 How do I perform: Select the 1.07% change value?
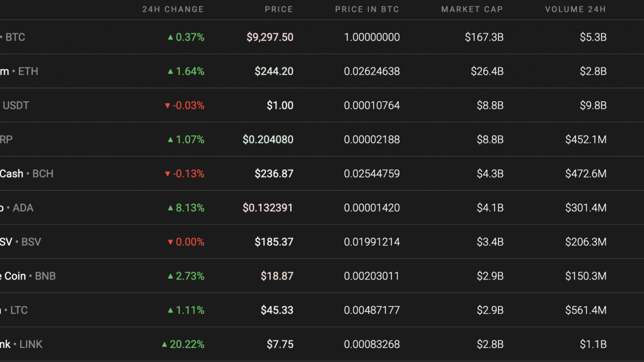[190, 140]
